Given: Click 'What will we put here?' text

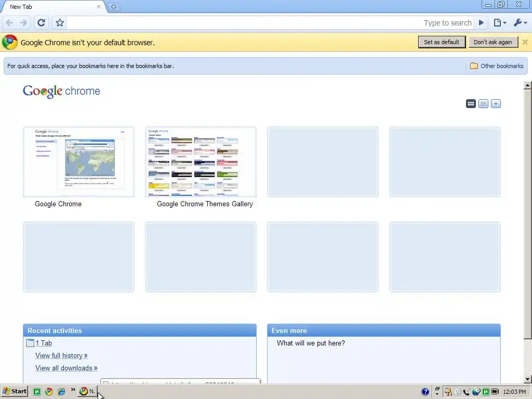Looking at the screenshot, I should 311,343.
